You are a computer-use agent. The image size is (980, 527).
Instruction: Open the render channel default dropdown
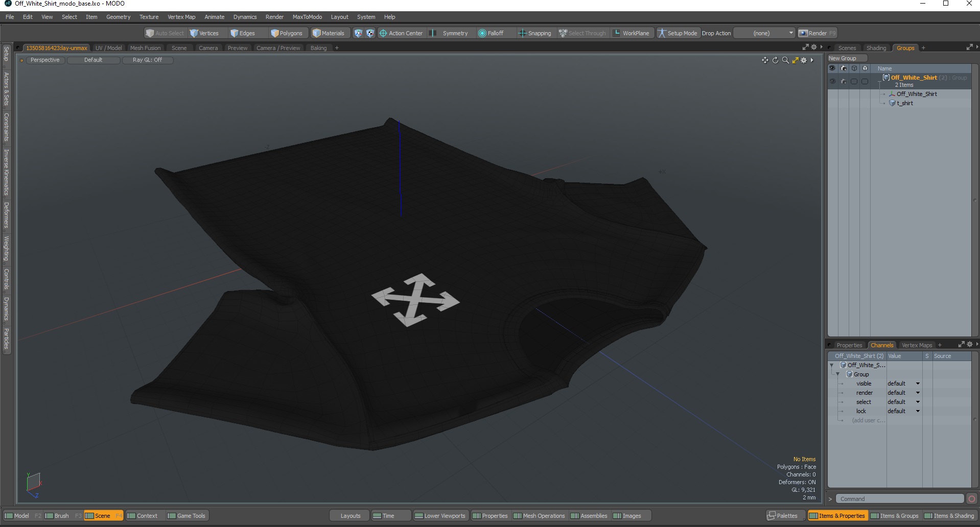[x=903, y=393]
